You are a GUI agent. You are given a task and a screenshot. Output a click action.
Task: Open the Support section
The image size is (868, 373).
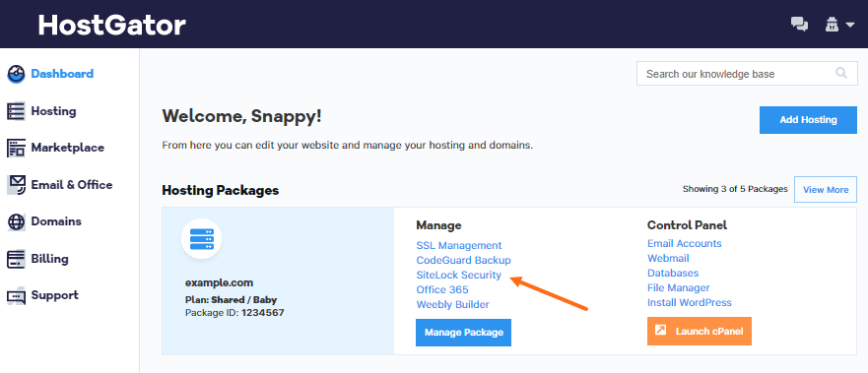55,295
